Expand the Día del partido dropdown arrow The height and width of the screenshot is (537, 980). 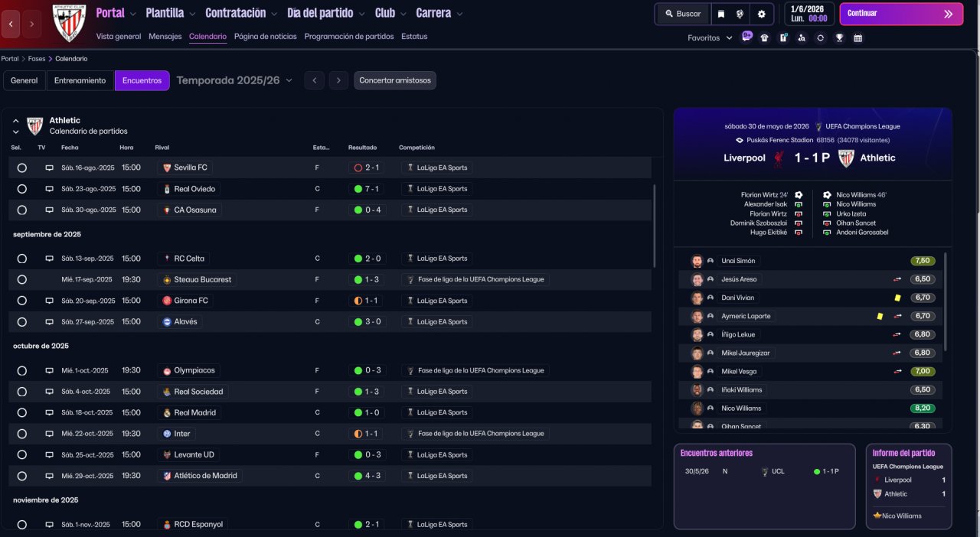(362, 14)
